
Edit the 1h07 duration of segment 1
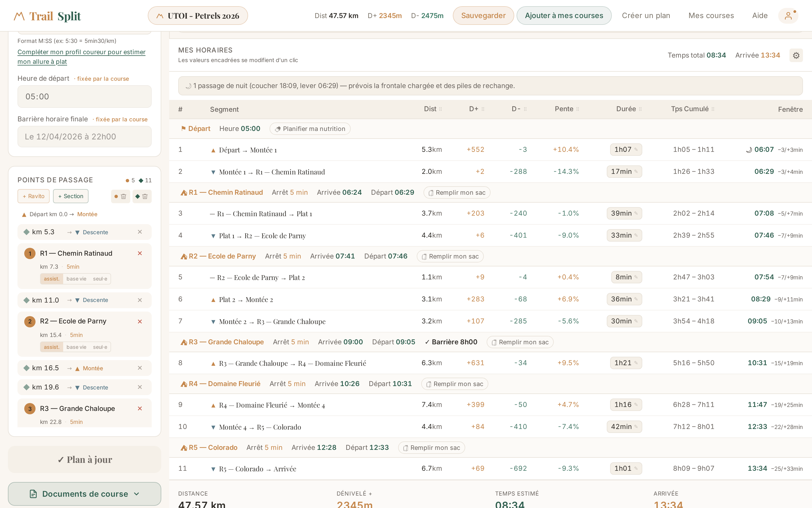(x=626, y=150)
